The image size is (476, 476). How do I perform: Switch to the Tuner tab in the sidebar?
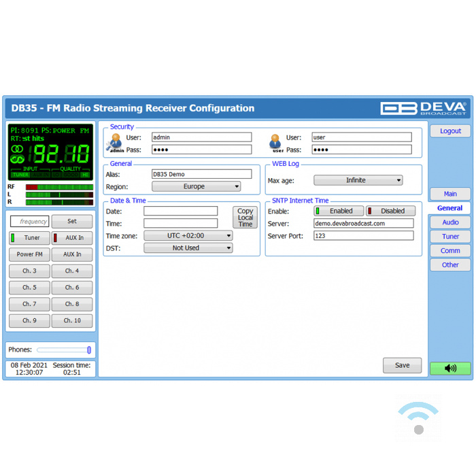tap(450, 237)
